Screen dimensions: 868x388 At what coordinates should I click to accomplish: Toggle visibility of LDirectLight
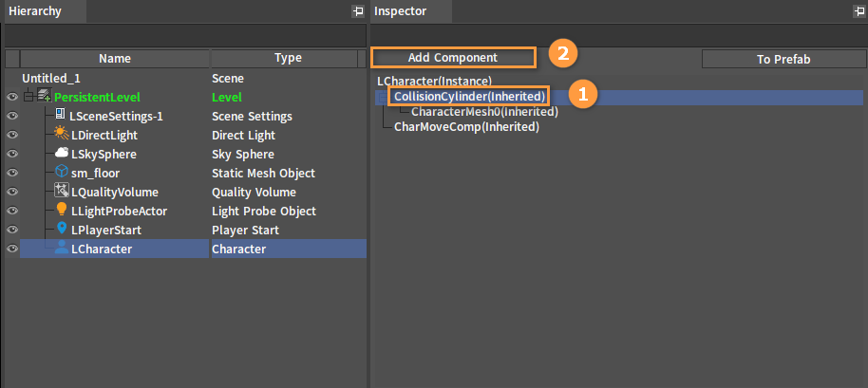coord(12,135)
